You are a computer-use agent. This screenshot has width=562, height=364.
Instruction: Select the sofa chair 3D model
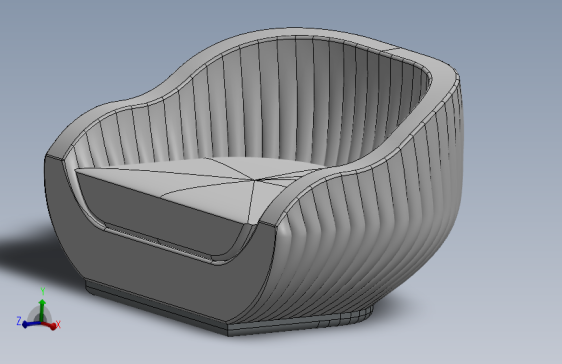[x=254, y=182]
